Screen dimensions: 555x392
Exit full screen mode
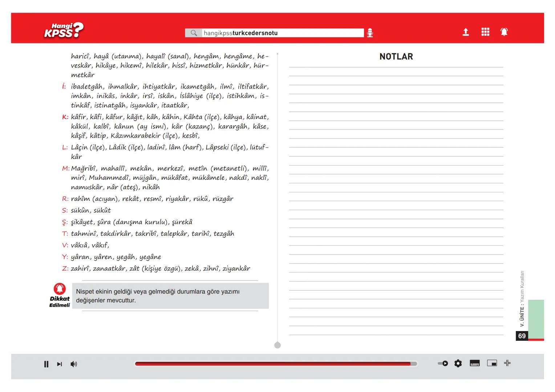507,363
